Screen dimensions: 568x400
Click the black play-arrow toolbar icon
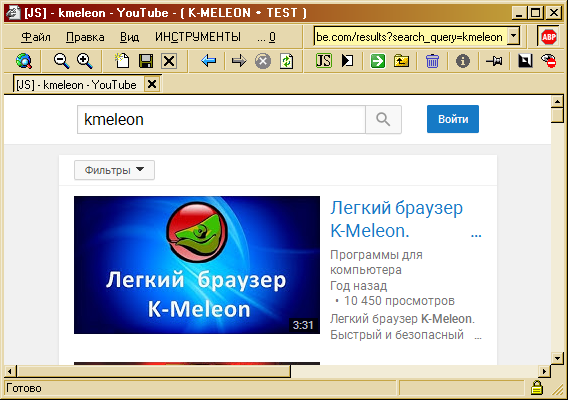point(347,61)
